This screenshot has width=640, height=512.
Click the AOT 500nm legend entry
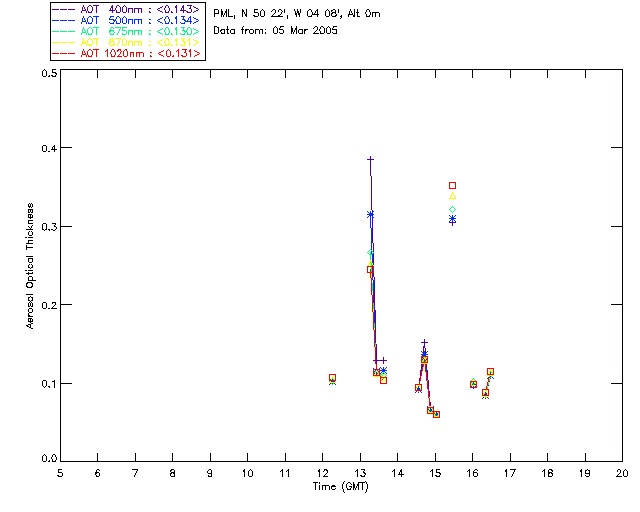pyautogui.click(x=126, y=20)
